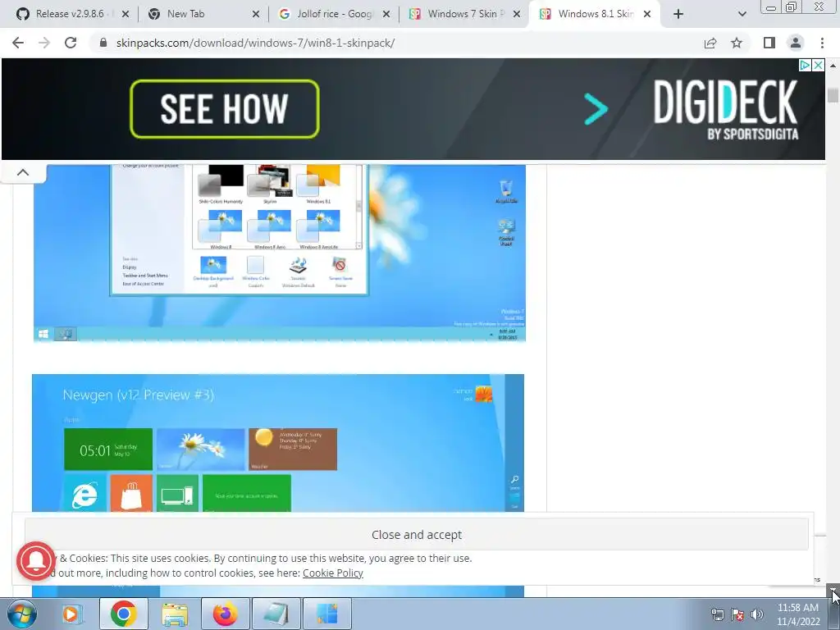Close the Release v2.9.8.6 tab
Image resolution: width=840 pixels, height=630 pixels.
click(126, 15)
